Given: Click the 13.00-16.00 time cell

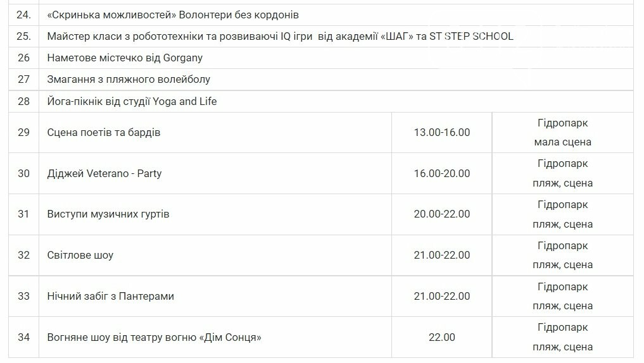Looking at the screenshot, I should pyautogui.click(x=441, y=132).
